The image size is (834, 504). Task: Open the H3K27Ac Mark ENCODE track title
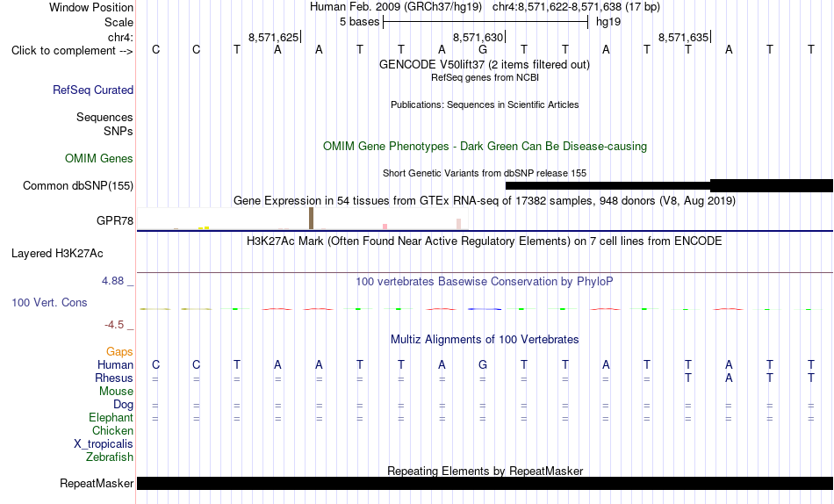click(x=484, y=241)
